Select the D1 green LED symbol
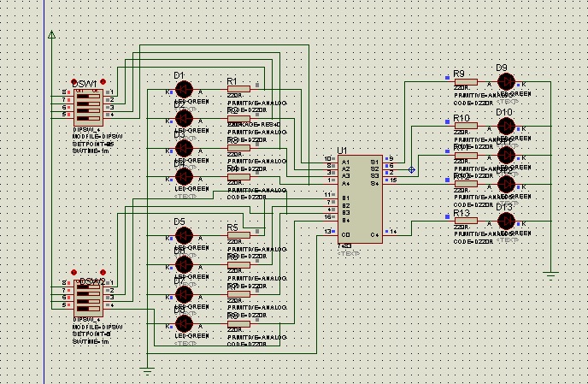588x384 pixels. pos(184,90)
